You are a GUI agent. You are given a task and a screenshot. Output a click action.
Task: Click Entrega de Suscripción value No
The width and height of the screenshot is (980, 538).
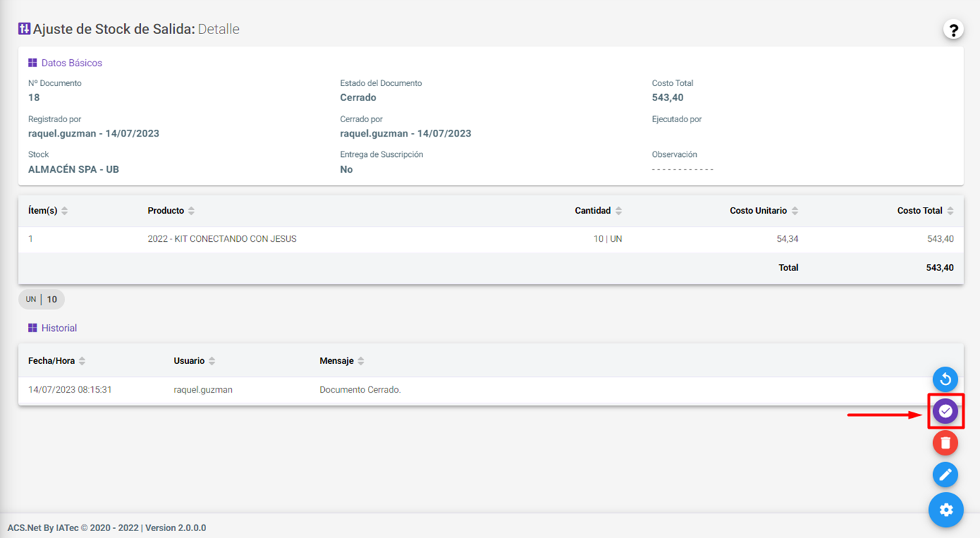point(346,169)
